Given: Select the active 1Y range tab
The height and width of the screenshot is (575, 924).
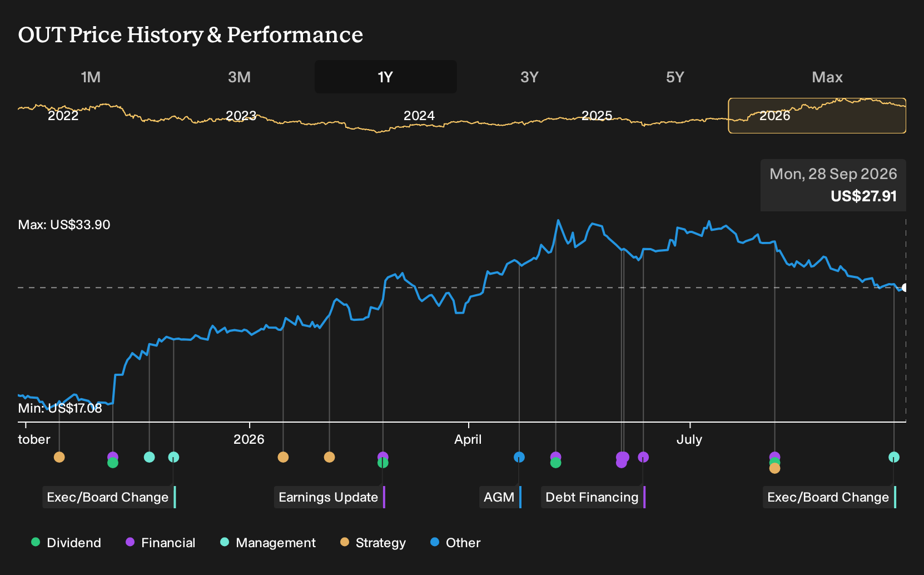Looking at the screenshot, I should pos(386,77).
